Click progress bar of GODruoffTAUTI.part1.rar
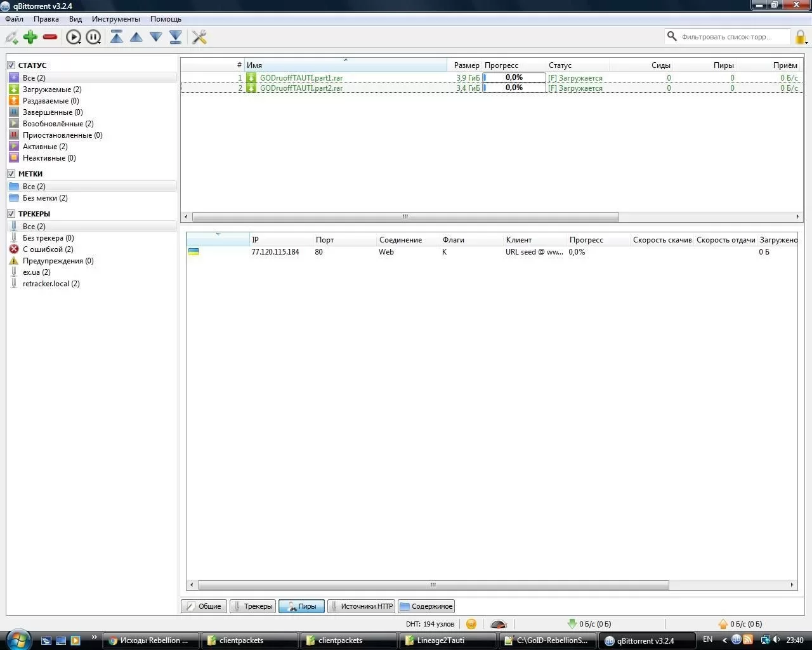Viewport: 812px width, 650px height. [x=514, y=77]
